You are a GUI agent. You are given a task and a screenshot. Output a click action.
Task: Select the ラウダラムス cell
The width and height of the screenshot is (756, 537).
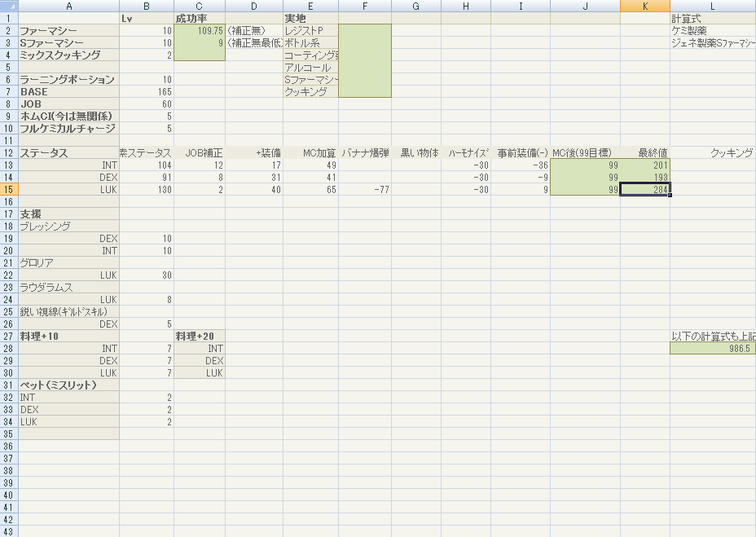pyautogui.click(x=69, y=288)
